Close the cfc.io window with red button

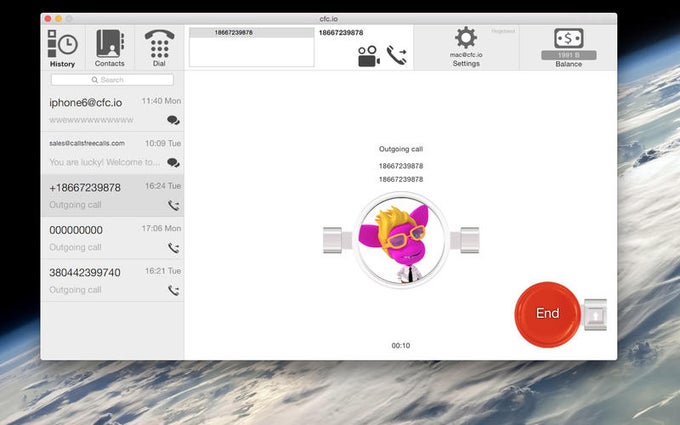click(48, 19)
